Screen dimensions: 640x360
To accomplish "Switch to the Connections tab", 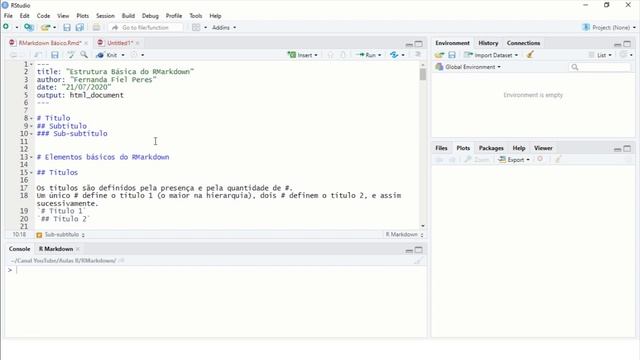I will (523, 43).
